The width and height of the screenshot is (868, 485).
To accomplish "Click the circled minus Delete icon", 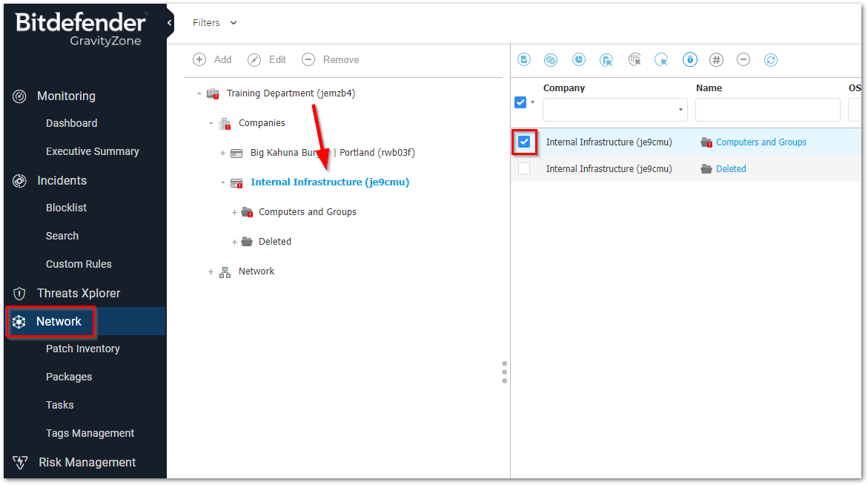I will tap(743, 60).
